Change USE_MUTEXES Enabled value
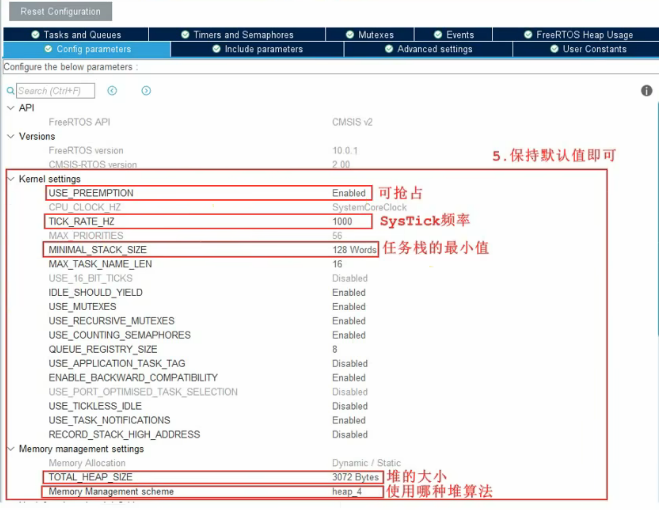Screen dimensions: 659x510 tap(349, 307)
